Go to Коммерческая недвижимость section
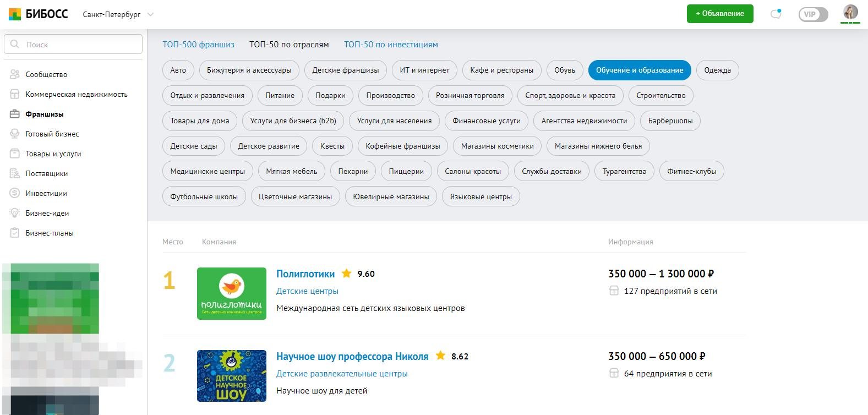The width and height of the screenshot is (868, 415). [x=77, y=94]
